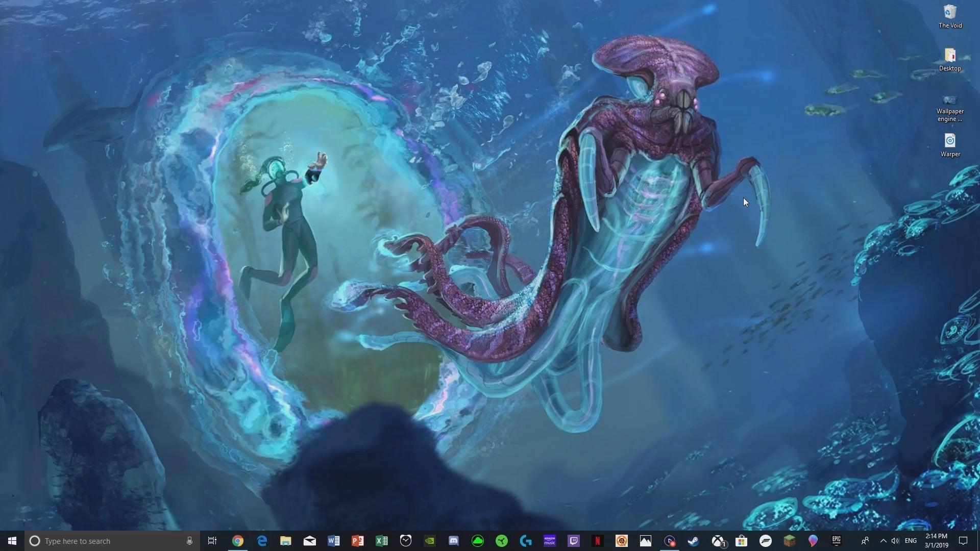Launch Minecraft from the taskbar
Image resolution: width=980 pixels, height=551 pixels.
[790, 541]
